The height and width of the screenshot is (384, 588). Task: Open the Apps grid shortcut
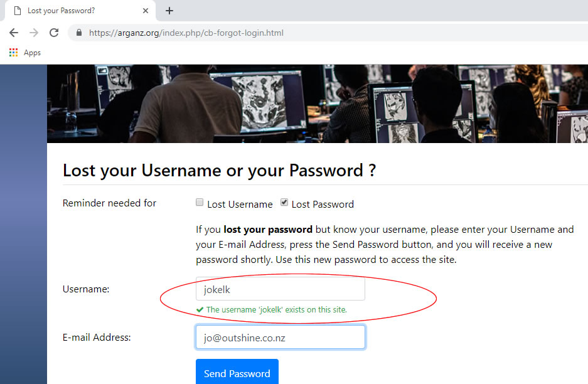pyautogui.click(x=14, y=53)
